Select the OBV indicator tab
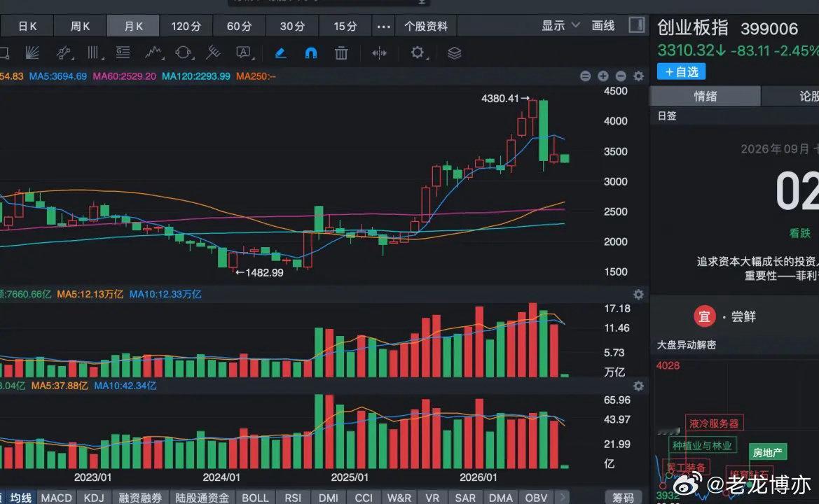The width and height of the screenshot is (819, 504). [x=537, y=498]
